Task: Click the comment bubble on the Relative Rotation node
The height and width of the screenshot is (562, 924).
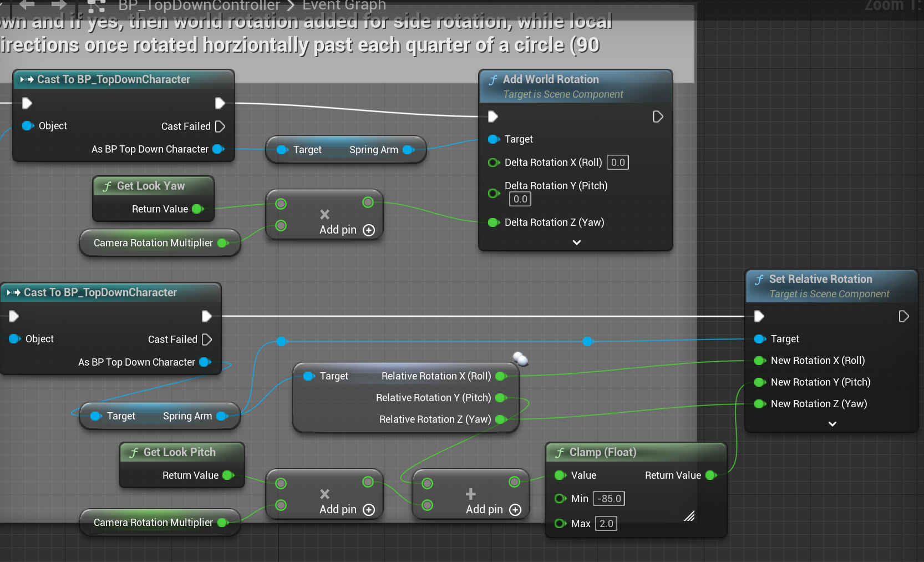Action: tap(520, 359)
